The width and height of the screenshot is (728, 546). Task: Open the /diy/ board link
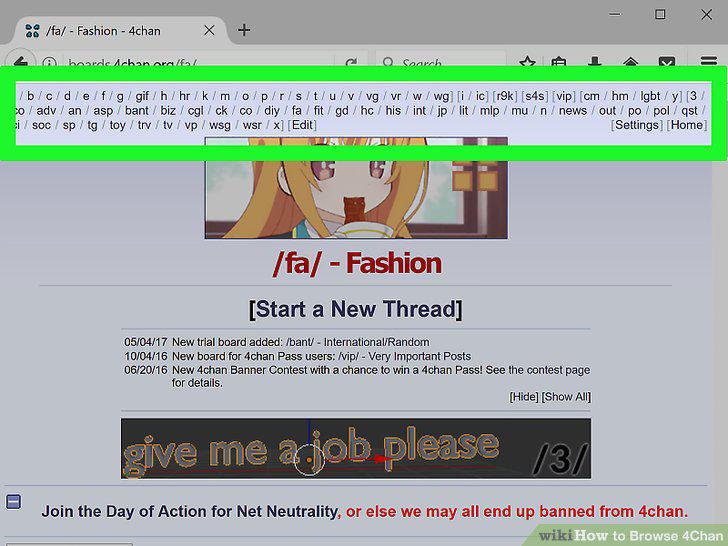tap(272, 111)
